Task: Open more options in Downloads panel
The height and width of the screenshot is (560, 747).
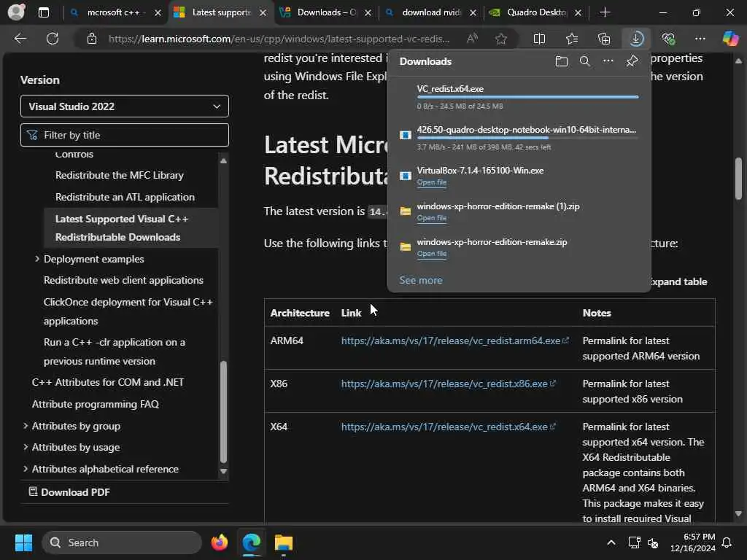Action: (608, 61)
